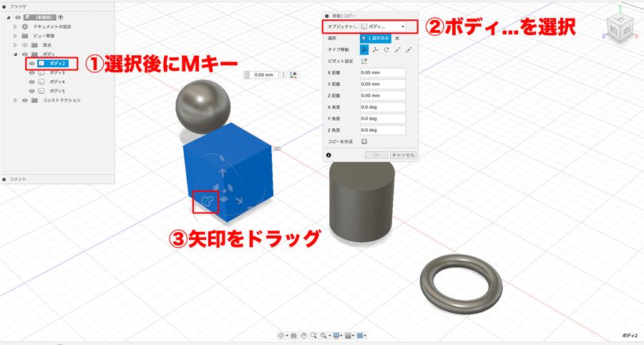Image resolution: width=644 pixels, height=345 pixels.
Task: Click the 1 選択済み selection button
Action: pyautogui.click(x=376, y=38)
